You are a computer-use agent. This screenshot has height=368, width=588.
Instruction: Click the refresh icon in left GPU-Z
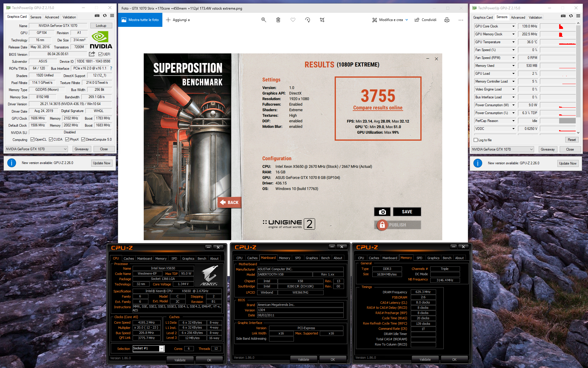(x=105, y=15)
